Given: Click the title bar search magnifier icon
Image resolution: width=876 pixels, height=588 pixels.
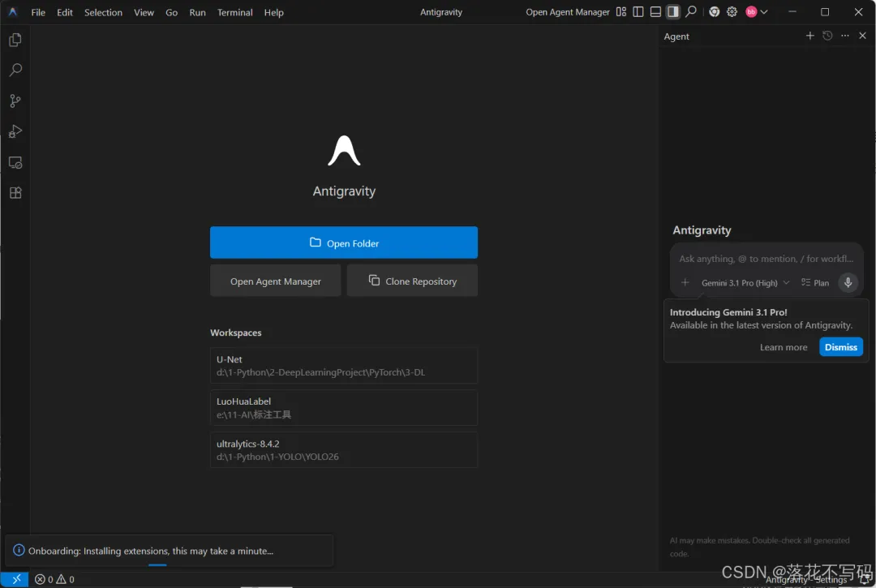Looking at the screenshot, I should point(691,11).
